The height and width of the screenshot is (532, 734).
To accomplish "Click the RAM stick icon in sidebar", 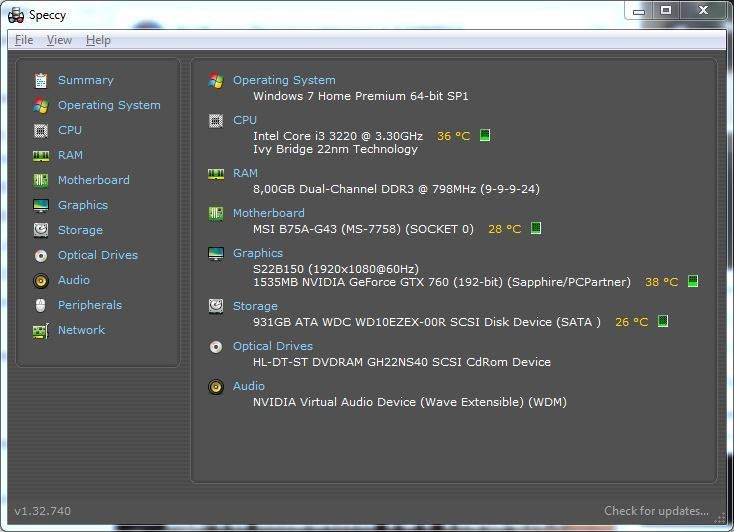I will (x=41, y=155).
